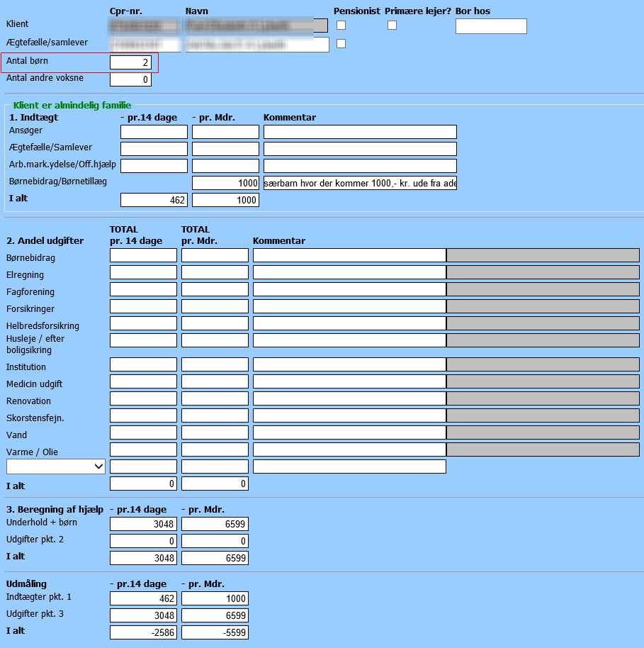Click pr. 14 dage field beside expense dropdown
The image size is (644, 648).
[x=143, y=467]
